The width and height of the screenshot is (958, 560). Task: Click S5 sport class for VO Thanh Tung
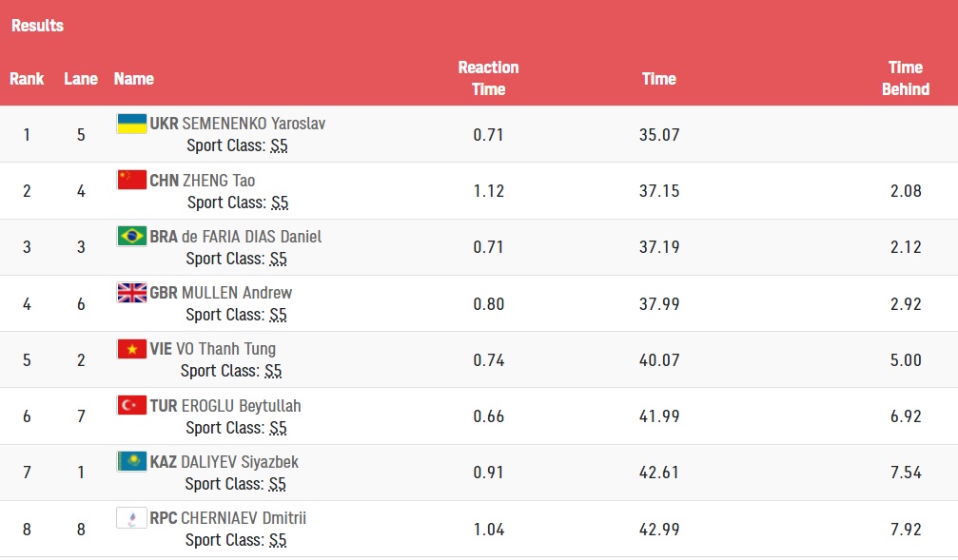[273, 371]
